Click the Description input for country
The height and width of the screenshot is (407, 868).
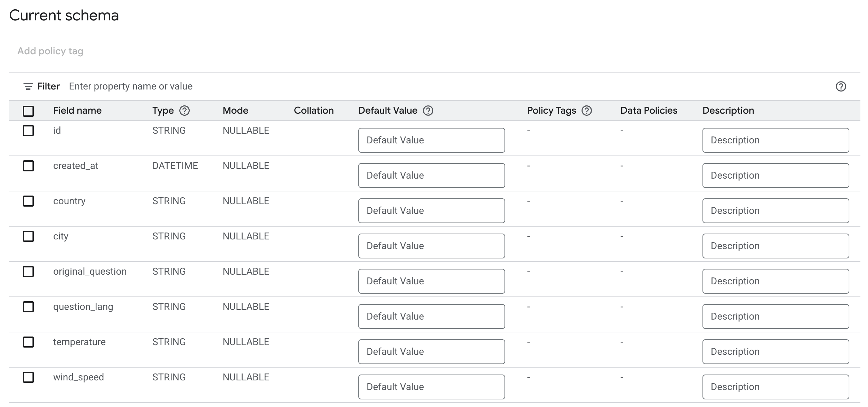pos(776,210)
